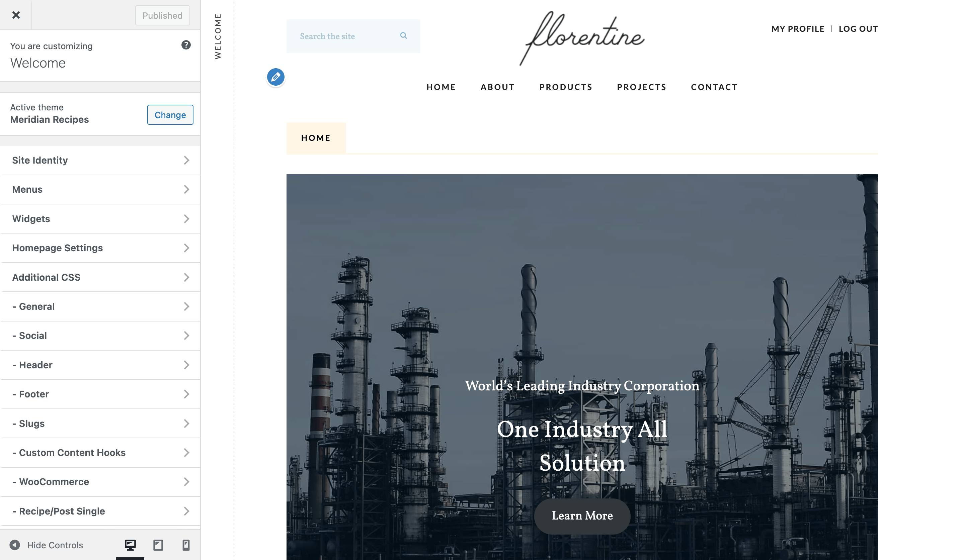Click the help/question mark icon

coord(185,45)
